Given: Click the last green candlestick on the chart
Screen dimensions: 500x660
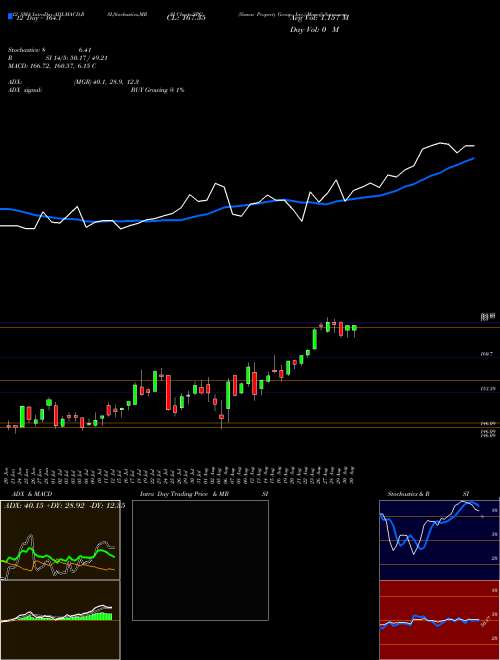Looking at the screenshot, I should tap(354, 328).
